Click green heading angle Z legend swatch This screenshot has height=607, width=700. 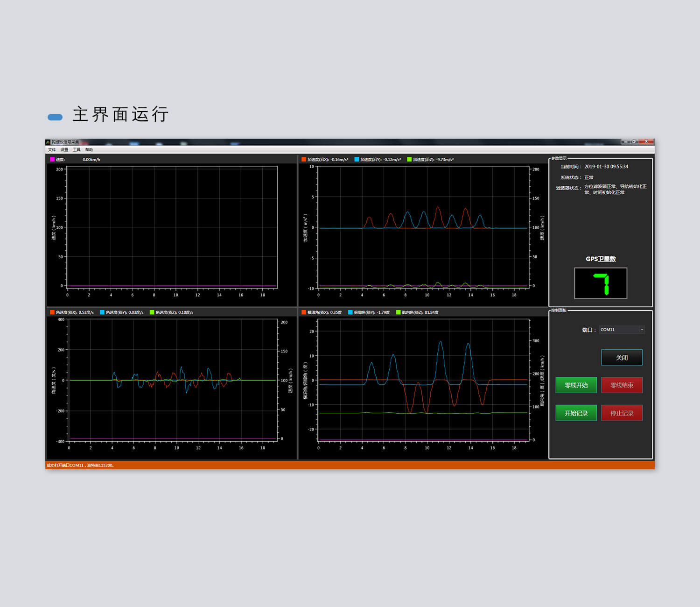point(398,312)
